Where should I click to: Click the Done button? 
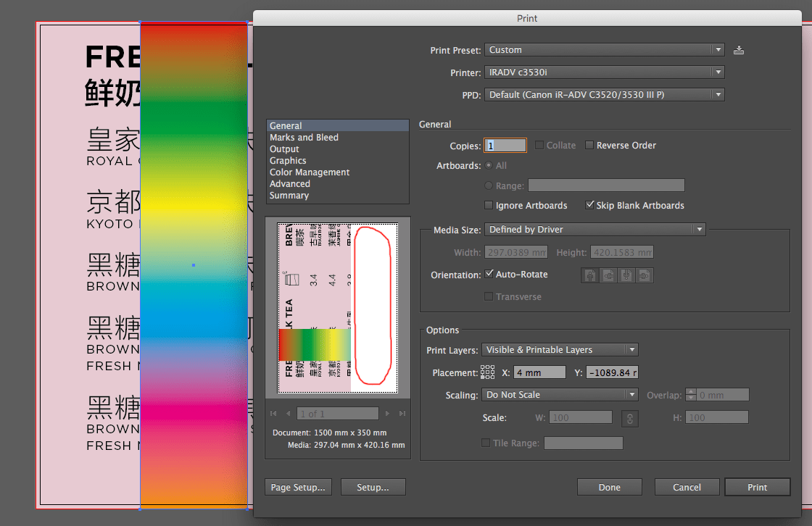click(610, 487)
